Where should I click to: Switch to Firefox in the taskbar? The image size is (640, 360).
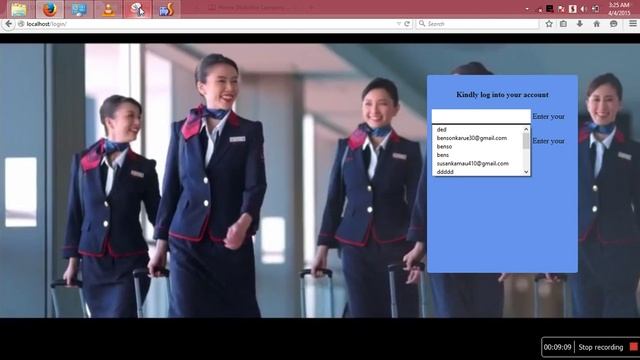point(49,9)
